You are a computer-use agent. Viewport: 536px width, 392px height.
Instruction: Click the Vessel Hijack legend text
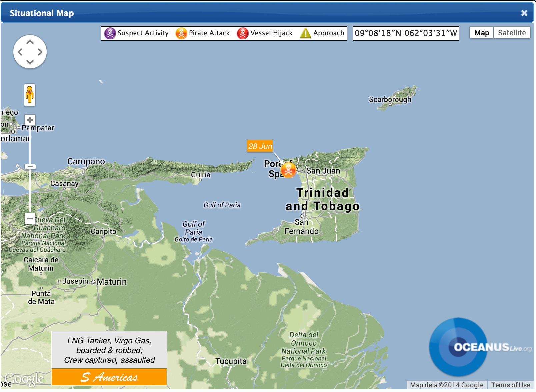[x=271, y=33]
